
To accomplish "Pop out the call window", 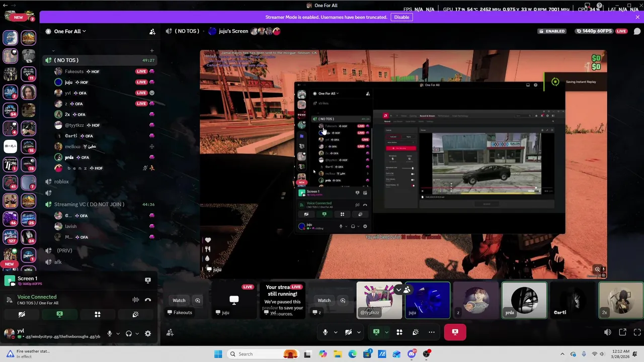I will coord(622,332).
